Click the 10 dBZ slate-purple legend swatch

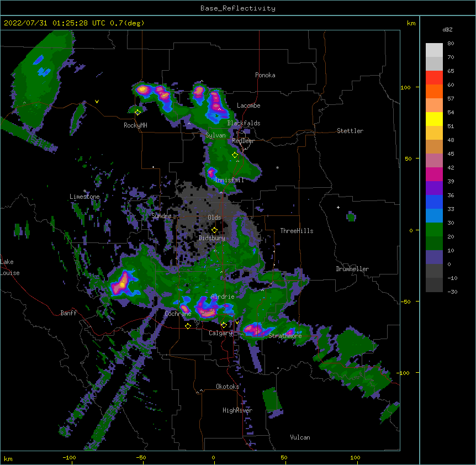tap(434, 257)
